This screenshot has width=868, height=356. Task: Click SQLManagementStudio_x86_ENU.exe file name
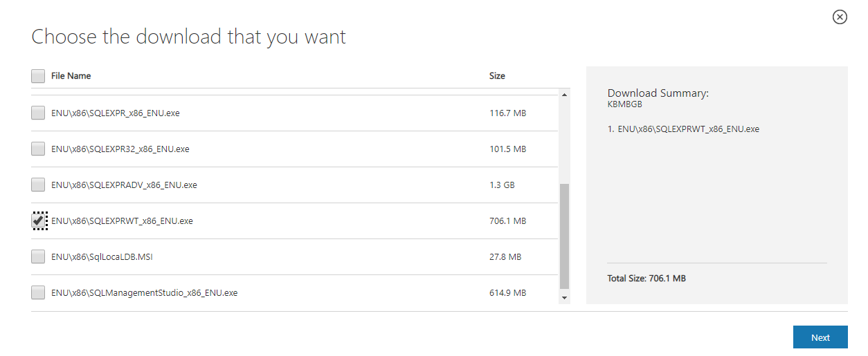[144, 293]
